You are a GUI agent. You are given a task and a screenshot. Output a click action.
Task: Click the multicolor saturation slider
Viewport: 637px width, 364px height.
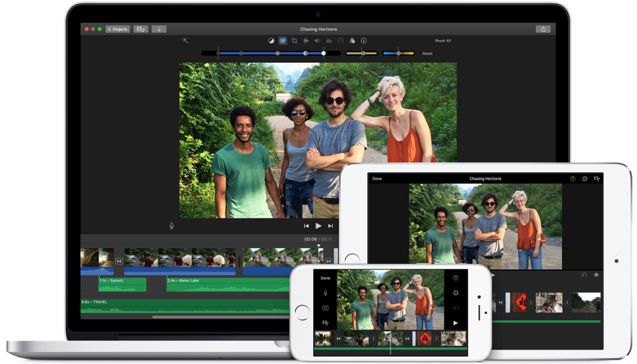[x=362, y=53]
